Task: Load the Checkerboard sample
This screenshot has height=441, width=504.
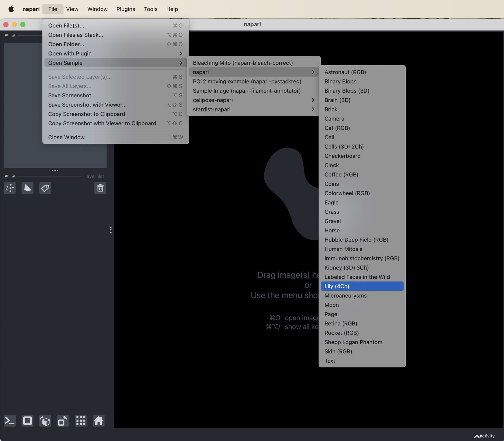Action: pyautogui.click(x=362, y=156)
